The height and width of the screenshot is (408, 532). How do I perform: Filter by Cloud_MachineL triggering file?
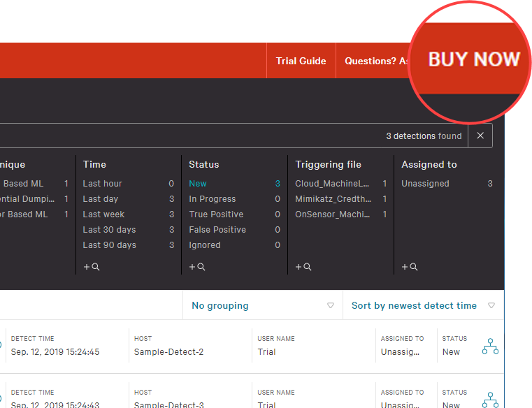coord(332,184)
